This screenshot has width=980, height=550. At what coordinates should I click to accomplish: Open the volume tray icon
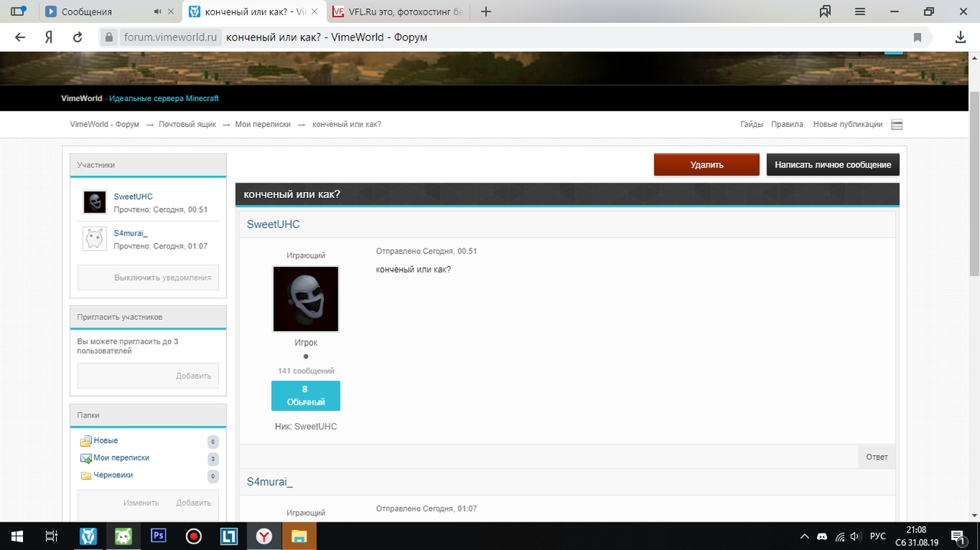(x=855, y=536)
